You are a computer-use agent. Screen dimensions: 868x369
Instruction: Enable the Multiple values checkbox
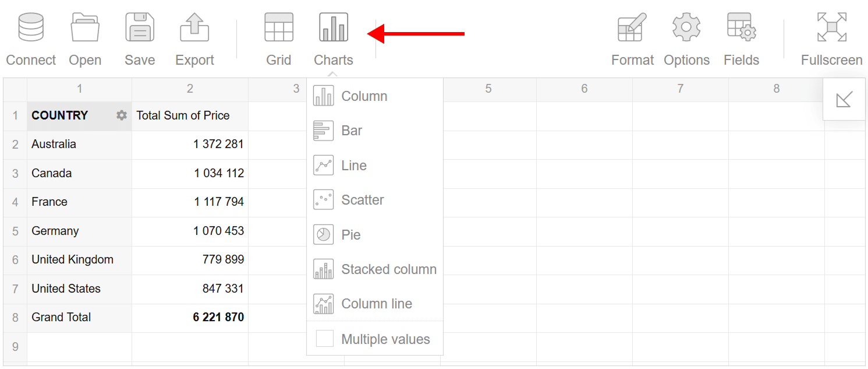pyautogui.click(x=324, y=338)
